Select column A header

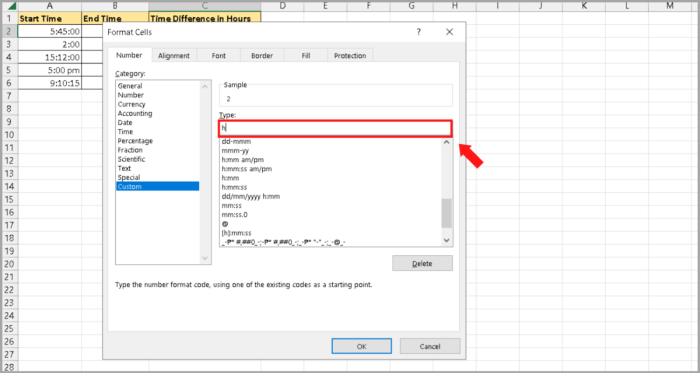(x=49, y=6)
